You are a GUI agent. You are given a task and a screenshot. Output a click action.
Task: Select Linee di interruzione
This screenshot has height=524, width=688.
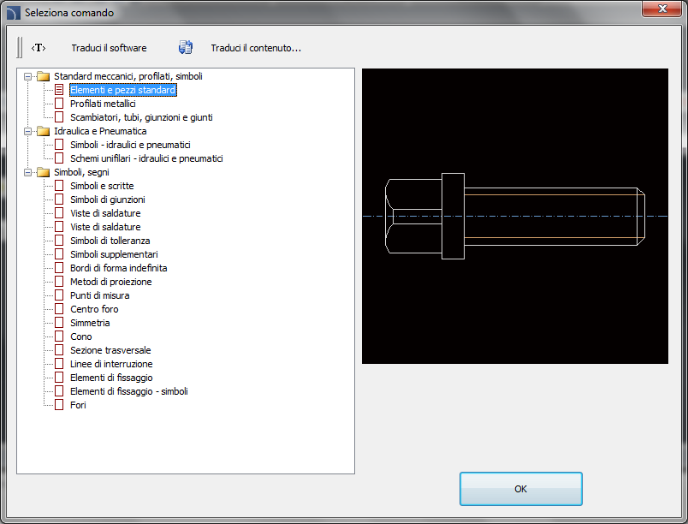(111, 364)
